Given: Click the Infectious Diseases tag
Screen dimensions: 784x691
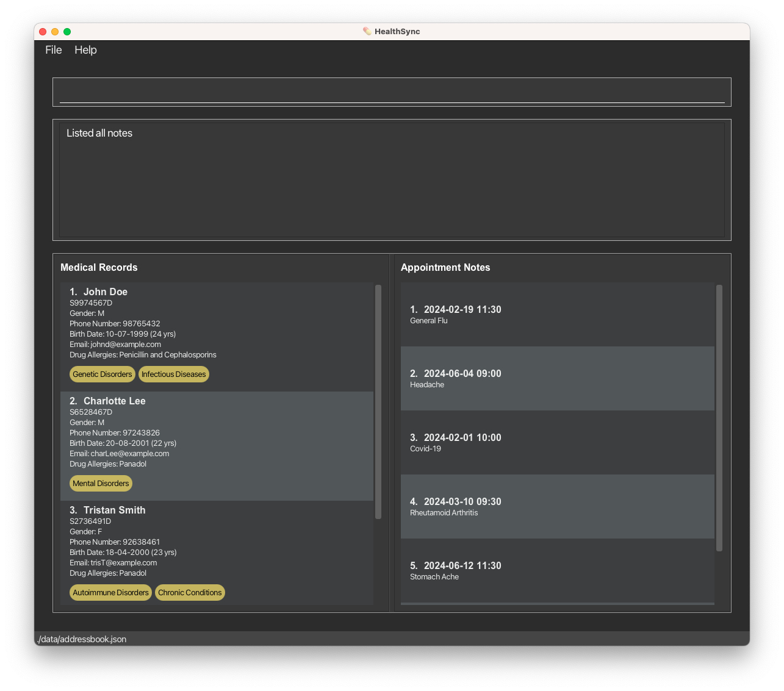Looking at the screenshot, I should click(x=174, y=374).
